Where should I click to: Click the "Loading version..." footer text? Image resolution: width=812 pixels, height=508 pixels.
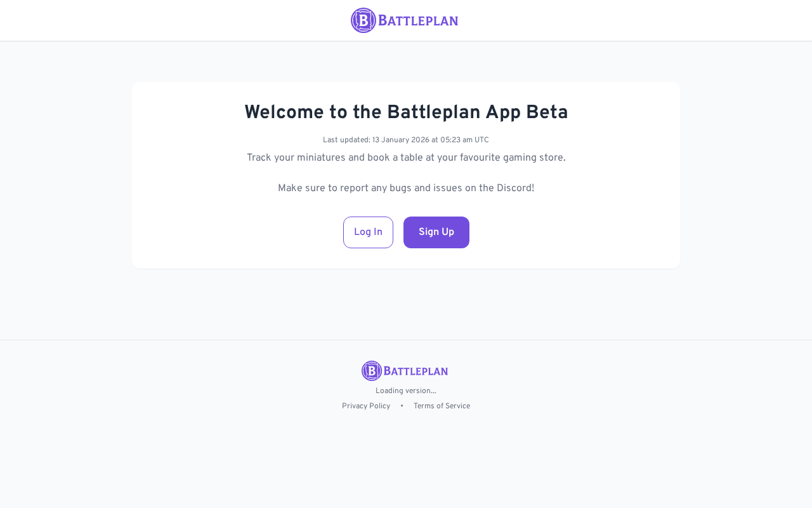click(x=406, y=391)
